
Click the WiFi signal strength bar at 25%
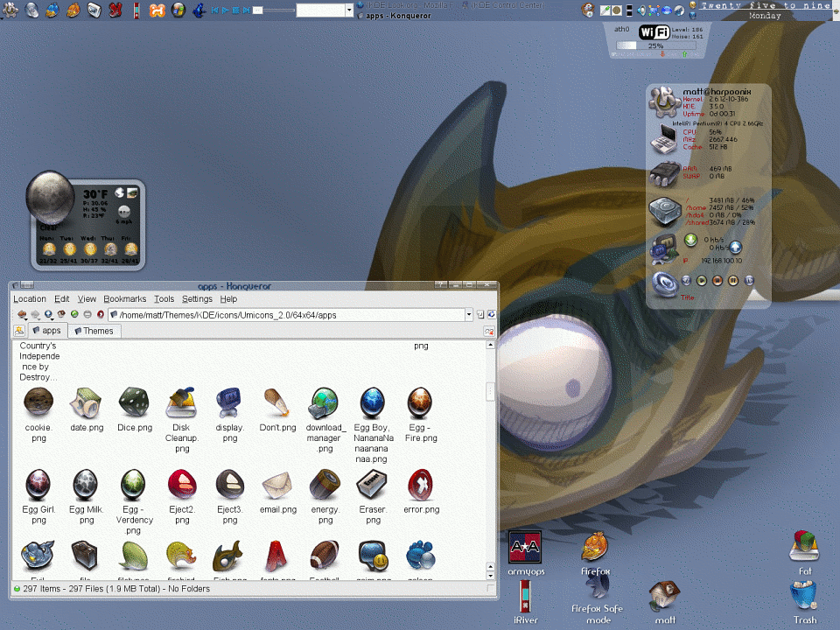pyautogui.click(x=655, y=45)
